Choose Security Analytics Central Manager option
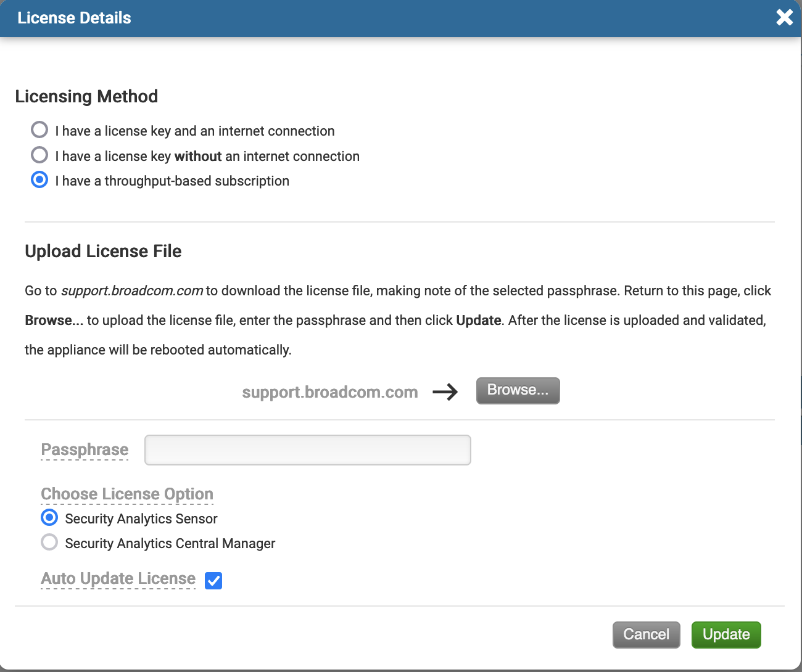The image size is (802, 672). click(x=49, y=543)
